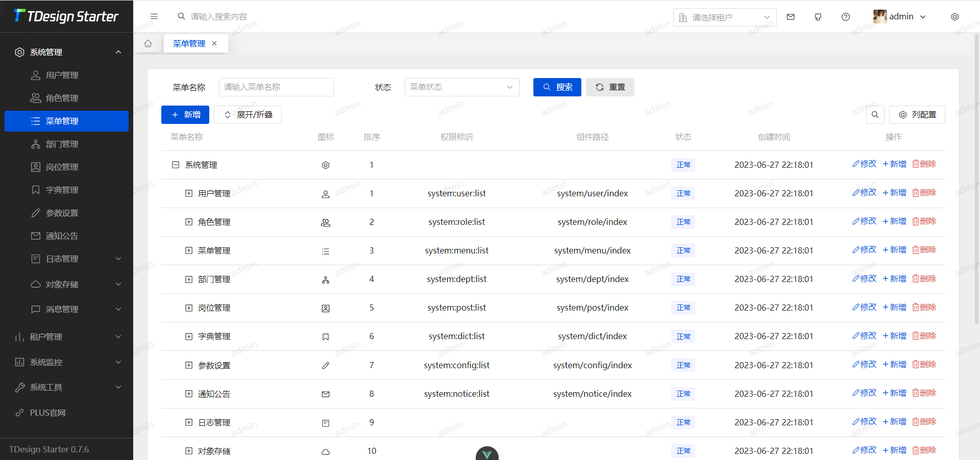This screenshot has width=980, height=460.
Task: Expand the 字典管理 table row
Action: pos(189,337)
